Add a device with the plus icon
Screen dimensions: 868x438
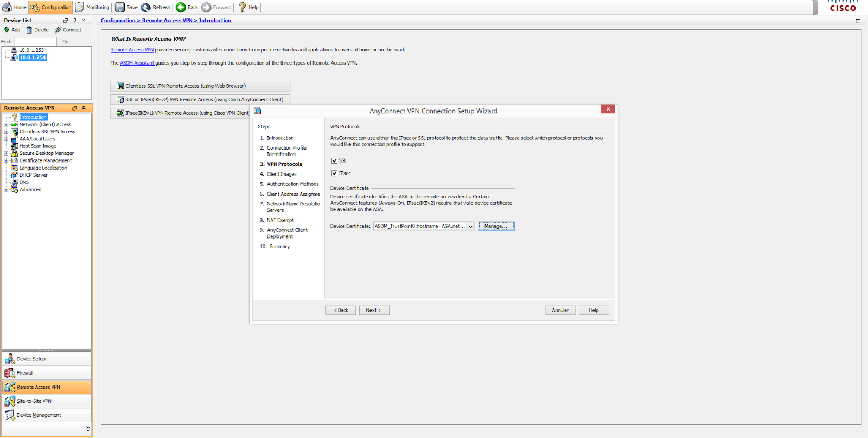click(x=7, y=30)
